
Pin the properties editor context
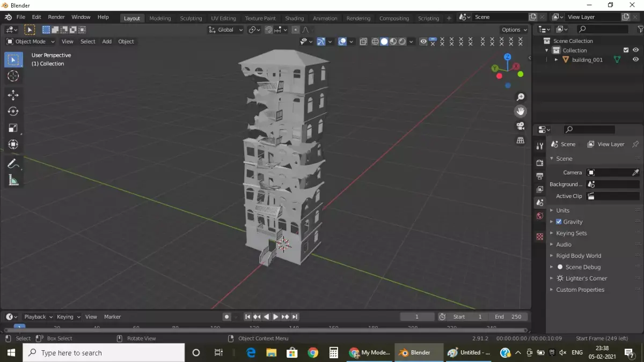[x=635, y=144]
